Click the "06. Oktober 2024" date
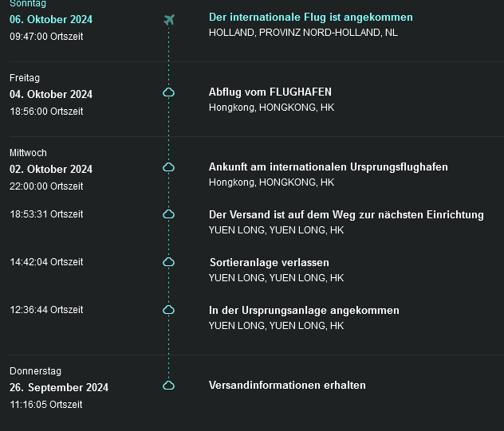Viewport: 504px width, 431px height. pos(51,19)
